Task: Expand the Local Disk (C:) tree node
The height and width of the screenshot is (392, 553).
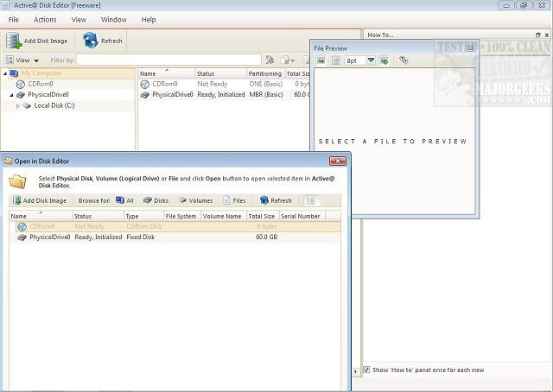Action: 18,105
